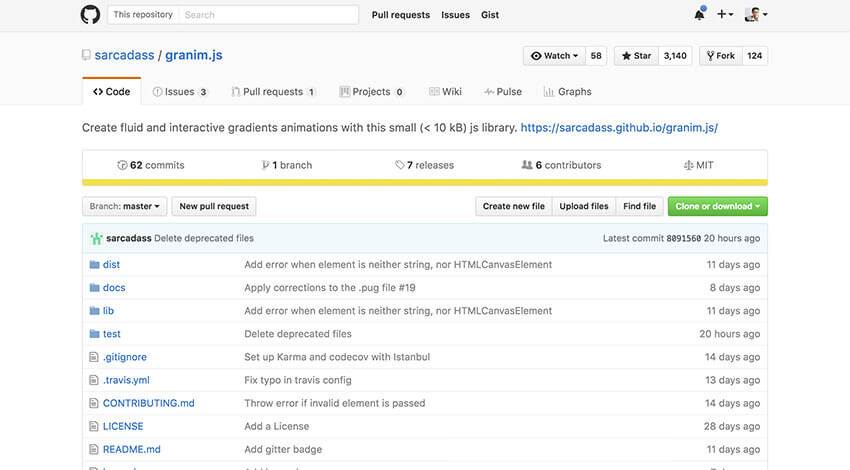Open the Graphs tab

click(568, 92)
